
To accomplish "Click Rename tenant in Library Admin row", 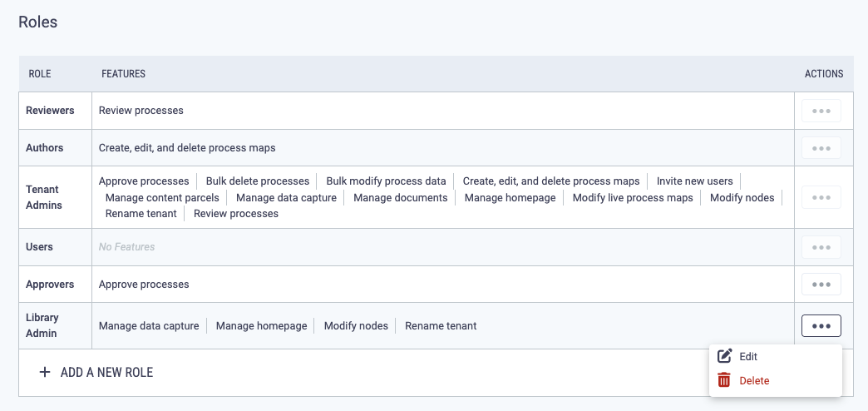I will tap(441, 325).
